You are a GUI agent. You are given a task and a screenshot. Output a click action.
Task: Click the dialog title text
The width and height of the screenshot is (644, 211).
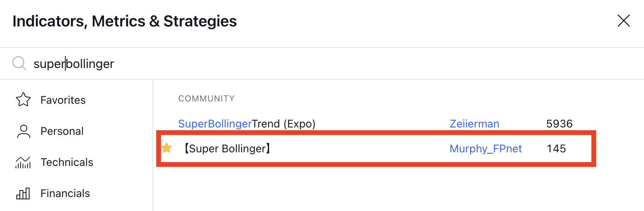pos(124,21)
